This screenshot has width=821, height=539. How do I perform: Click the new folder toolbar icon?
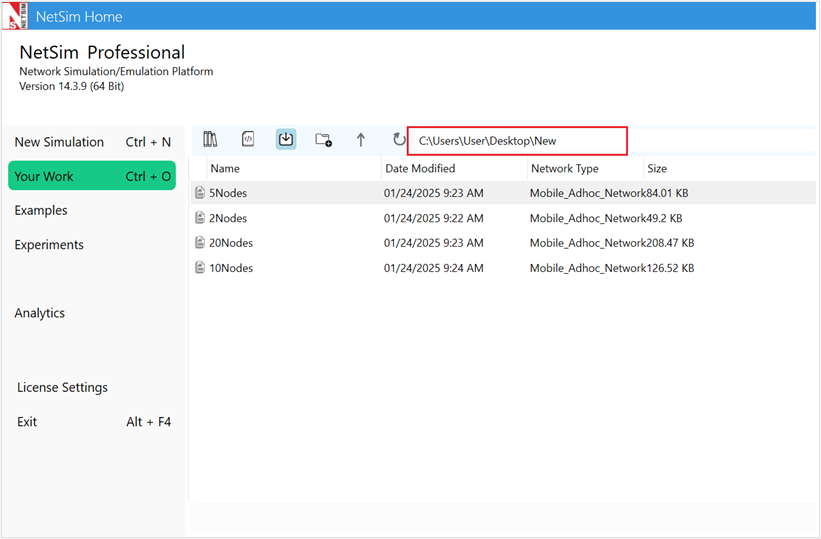(x=323, y=140)
